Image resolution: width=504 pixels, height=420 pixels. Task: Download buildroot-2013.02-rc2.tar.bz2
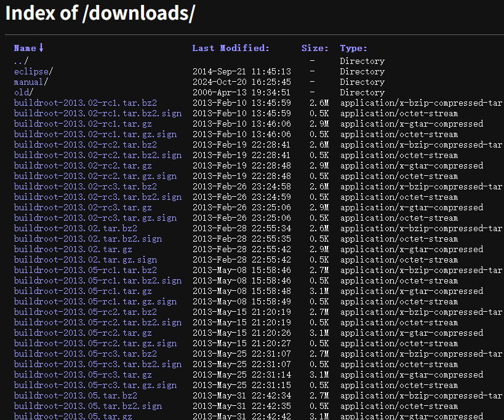pyautogui.click(x=86, y=145)
